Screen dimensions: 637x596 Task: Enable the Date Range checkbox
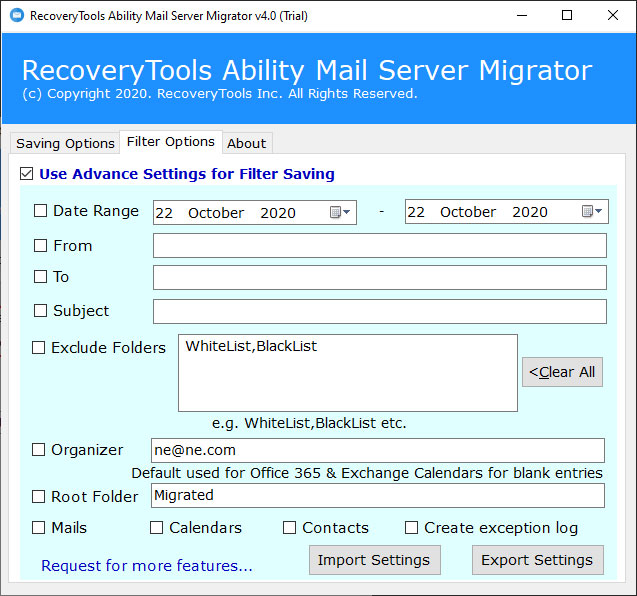point(40,211)
